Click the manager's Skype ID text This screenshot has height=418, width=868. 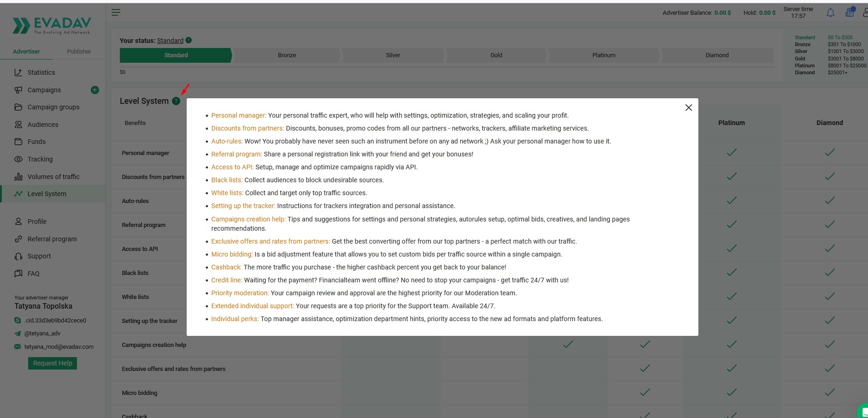coord(55,320)
